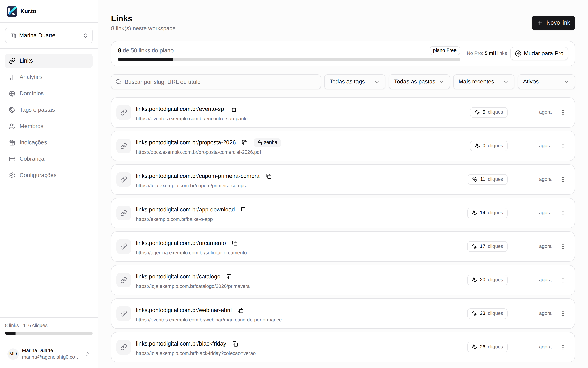Open more options for evento-sp link
This screenshot has height=368, width=588.
click(x=563, y=112)
